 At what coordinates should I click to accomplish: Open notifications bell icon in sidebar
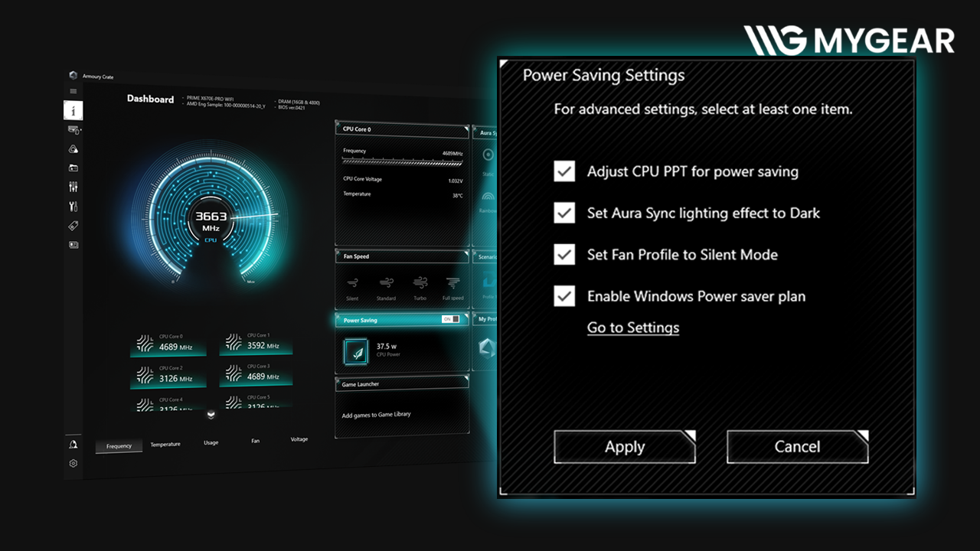pos(73,444)
